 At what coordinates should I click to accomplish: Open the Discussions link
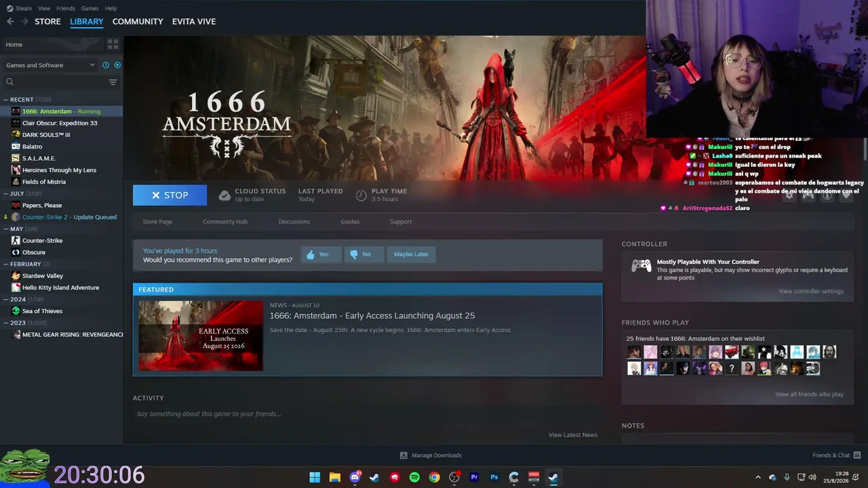pos(294,222)
